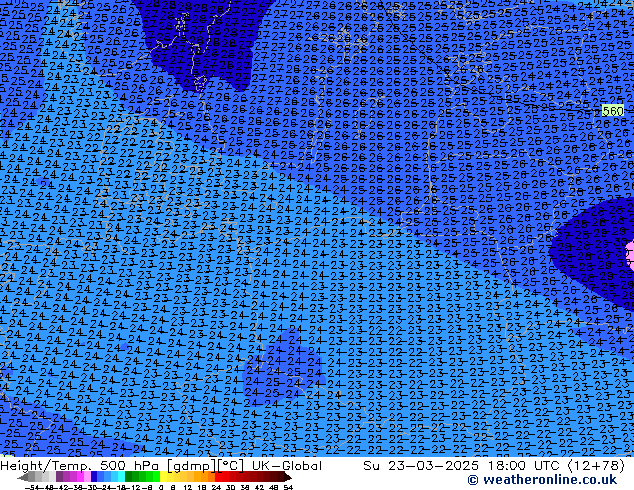
Task: Click the dark blue swatch above -30 on legend
Action: [94, 477]
